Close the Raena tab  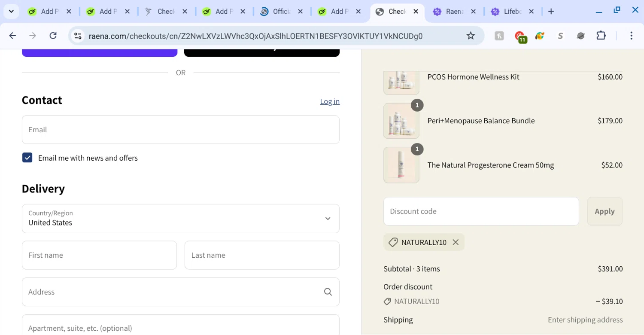pyautogui.click(x=473, y=12)
